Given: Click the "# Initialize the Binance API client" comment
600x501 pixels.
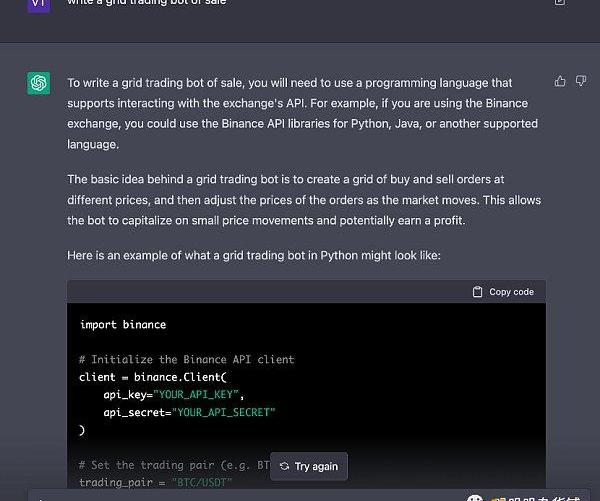Looking at the screenshot, I should 186,360.
